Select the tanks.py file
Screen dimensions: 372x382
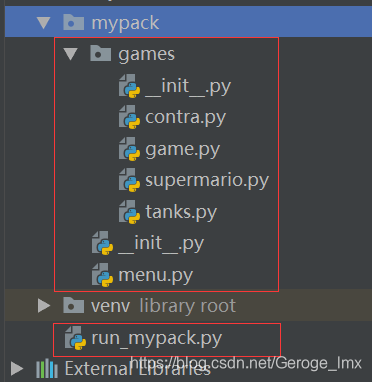181,212
